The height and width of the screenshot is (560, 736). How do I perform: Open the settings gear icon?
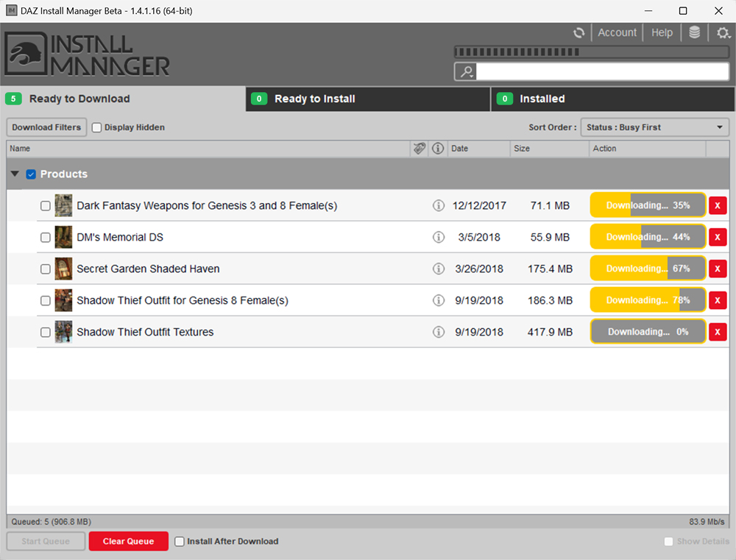click(722, 33)
